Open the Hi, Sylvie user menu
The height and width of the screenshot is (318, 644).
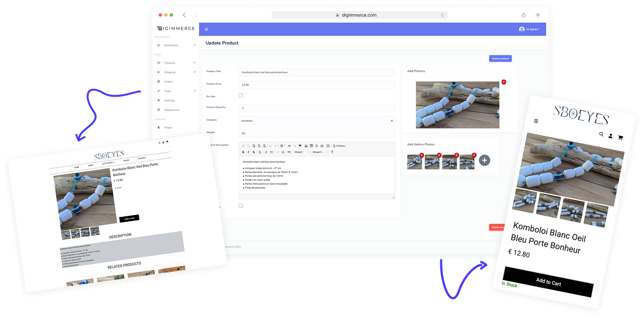pyautogui.click(x=529, y=29)
